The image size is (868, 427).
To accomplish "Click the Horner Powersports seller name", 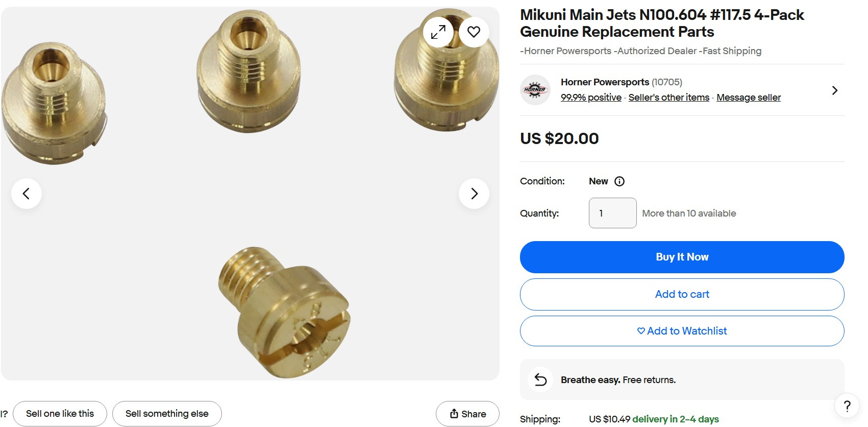I will [x=605, y=82].
